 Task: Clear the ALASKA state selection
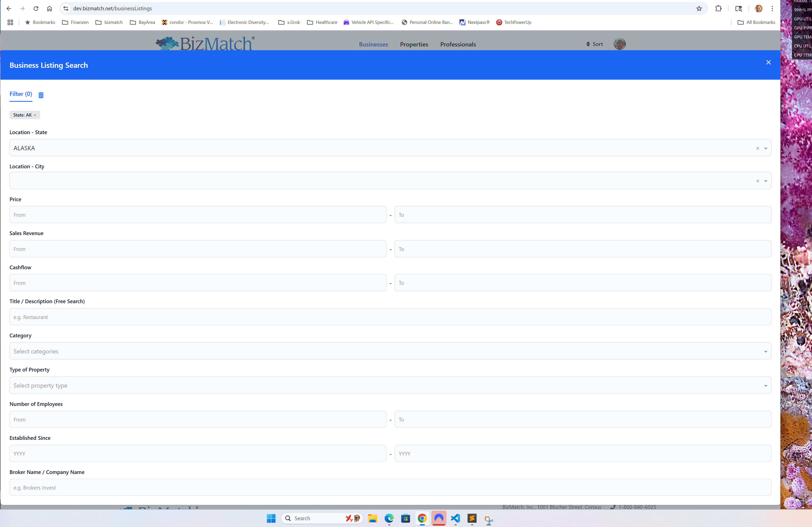757,148
